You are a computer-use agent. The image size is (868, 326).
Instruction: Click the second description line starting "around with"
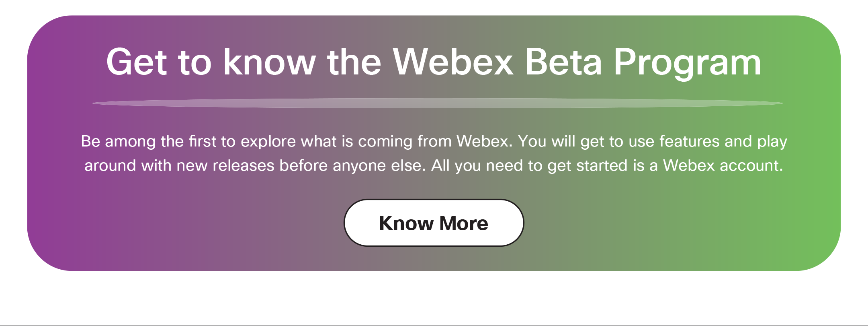click(434, 166)
